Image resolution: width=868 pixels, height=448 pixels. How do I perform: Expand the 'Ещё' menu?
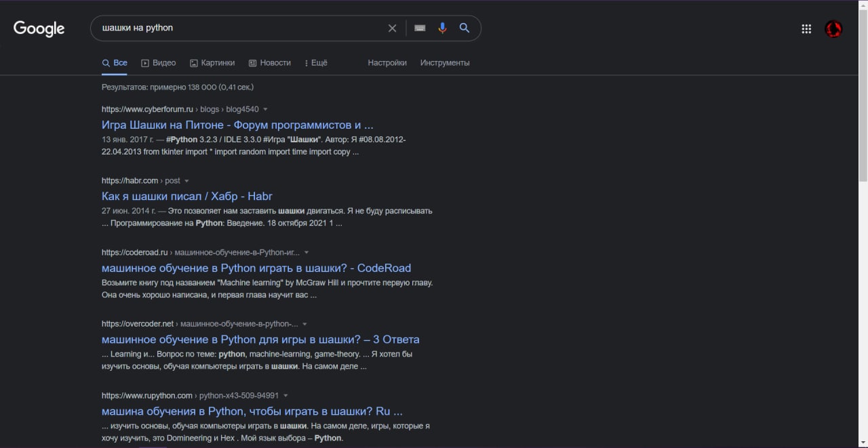point(316,62)
